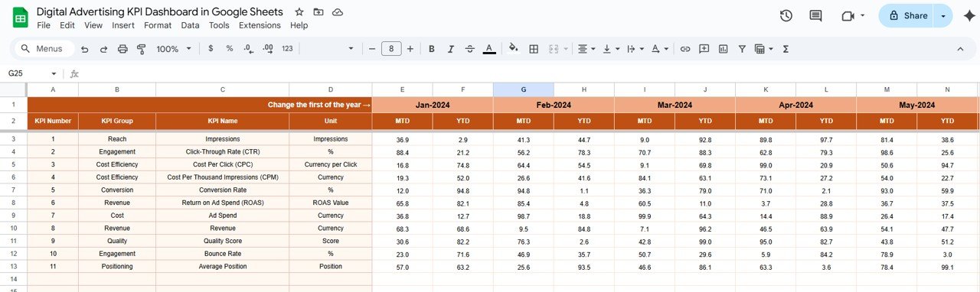The height and width of the screenshot is (292, 980).
Task: Start a Meet call with camera icon
Action: click(848, 16)
